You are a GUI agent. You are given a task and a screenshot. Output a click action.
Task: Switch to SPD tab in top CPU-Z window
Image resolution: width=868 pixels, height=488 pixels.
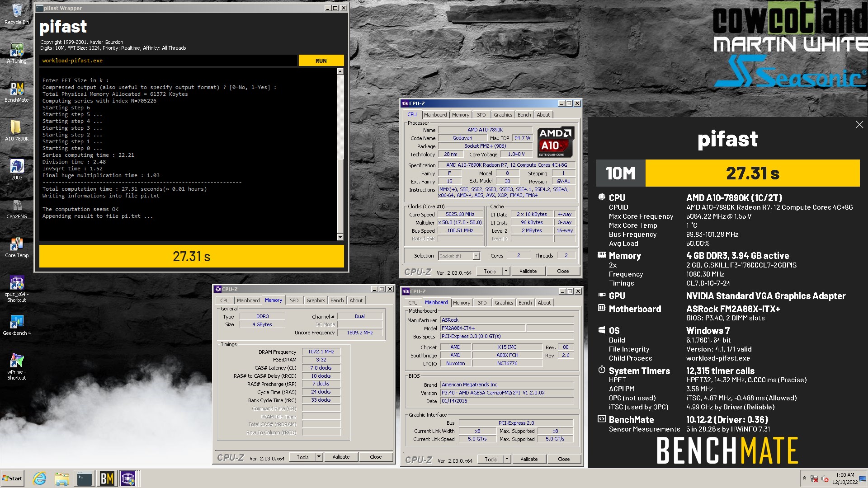pyautogui.click(x=481, y=115)
